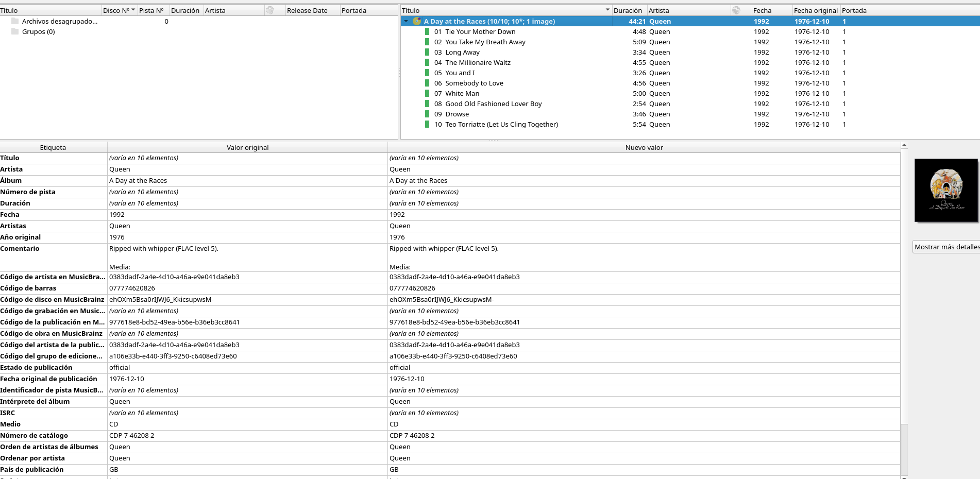Click the Valor original column header
980x479 pixels.
247,147
